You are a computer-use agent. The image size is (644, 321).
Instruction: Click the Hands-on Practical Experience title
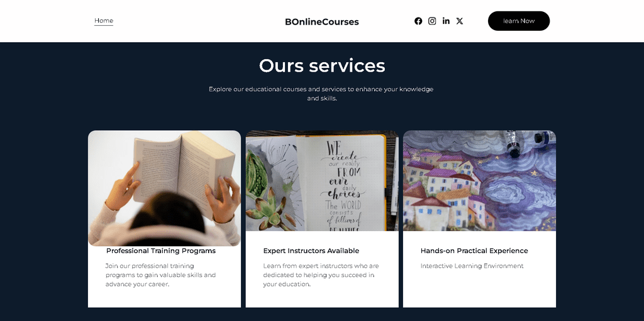point(474,251)
